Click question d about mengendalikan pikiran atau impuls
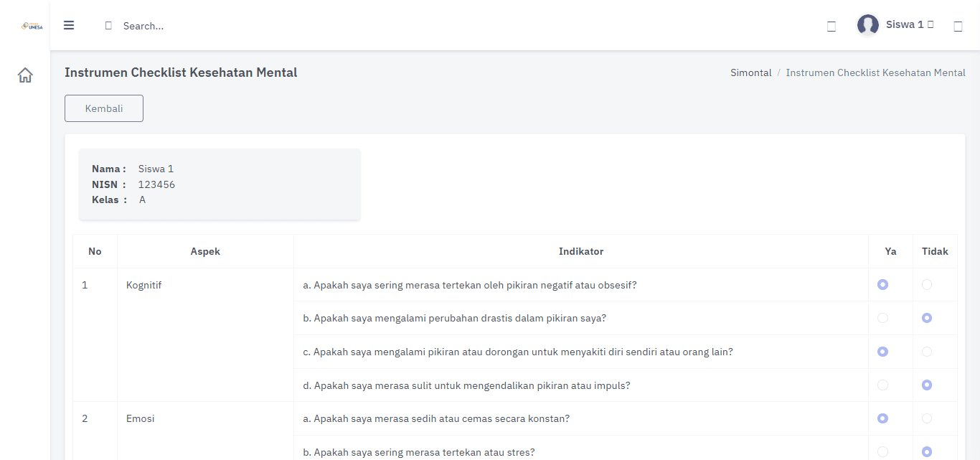 [x=466, y=385]
